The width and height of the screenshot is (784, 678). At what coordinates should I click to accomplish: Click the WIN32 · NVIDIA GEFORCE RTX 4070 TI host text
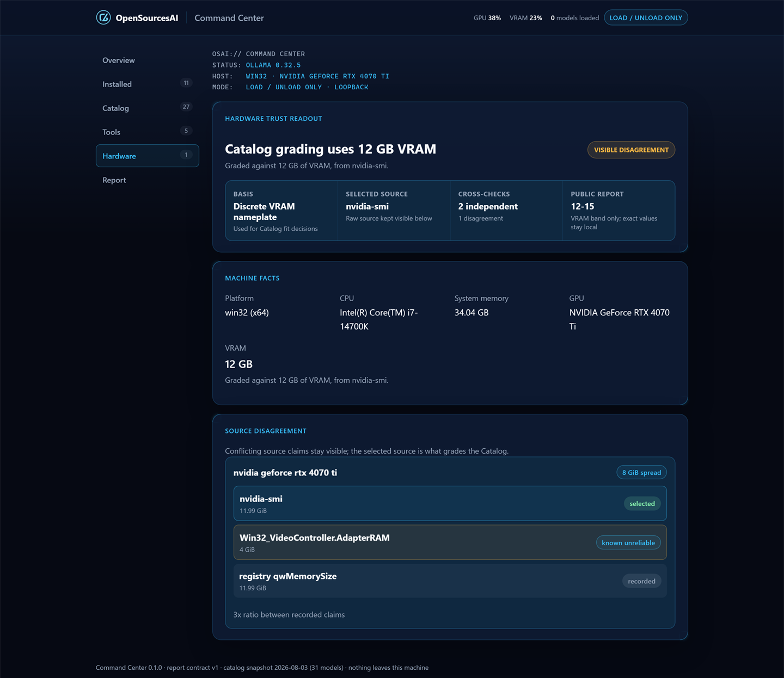point(317,76)
